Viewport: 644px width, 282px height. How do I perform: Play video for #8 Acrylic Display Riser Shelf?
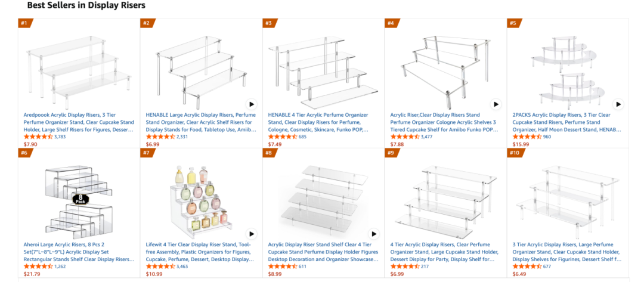click(x=374, y=234)
